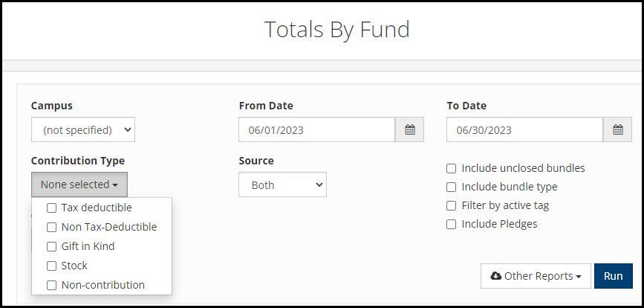Expand the Other Reports menu

point(536,276)
